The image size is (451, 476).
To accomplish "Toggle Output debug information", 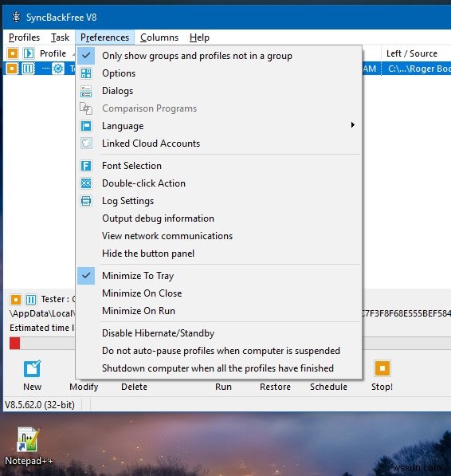I will tap(219, 218).
